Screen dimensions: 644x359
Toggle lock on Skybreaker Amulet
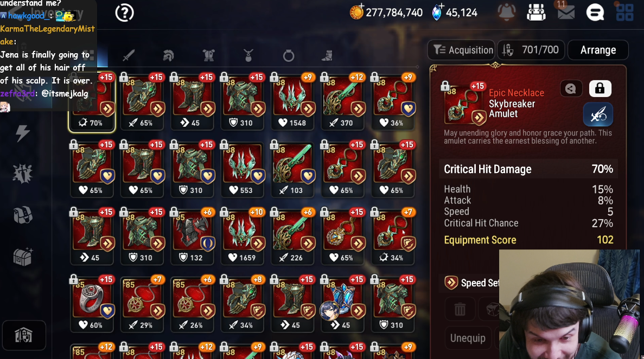[x=600, y=88]
